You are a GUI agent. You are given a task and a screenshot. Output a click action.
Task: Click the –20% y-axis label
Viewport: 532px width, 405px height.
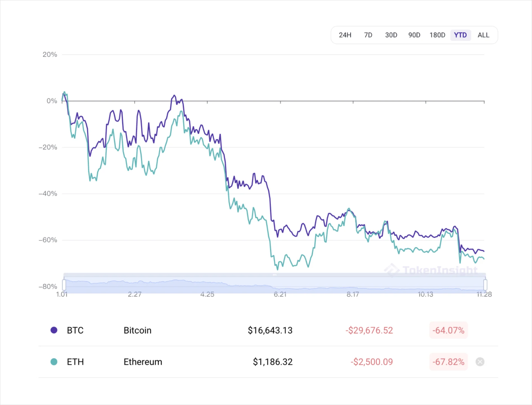48,147
